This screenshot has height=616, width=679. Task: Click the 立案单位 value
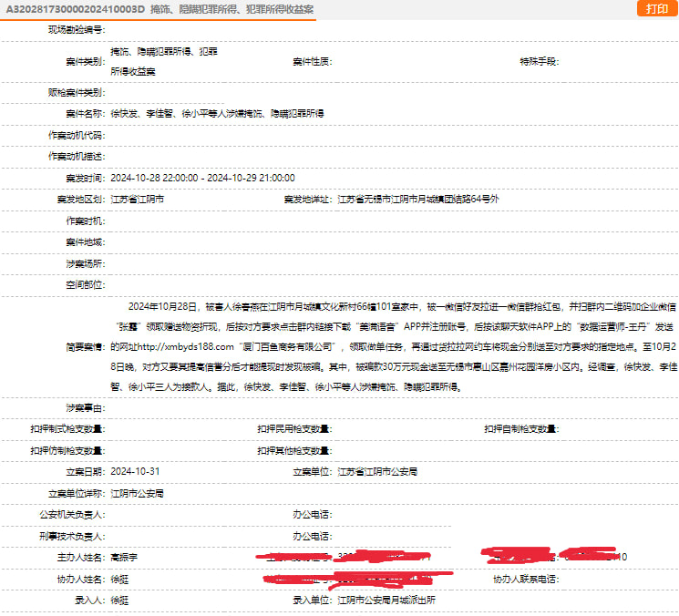377,471
